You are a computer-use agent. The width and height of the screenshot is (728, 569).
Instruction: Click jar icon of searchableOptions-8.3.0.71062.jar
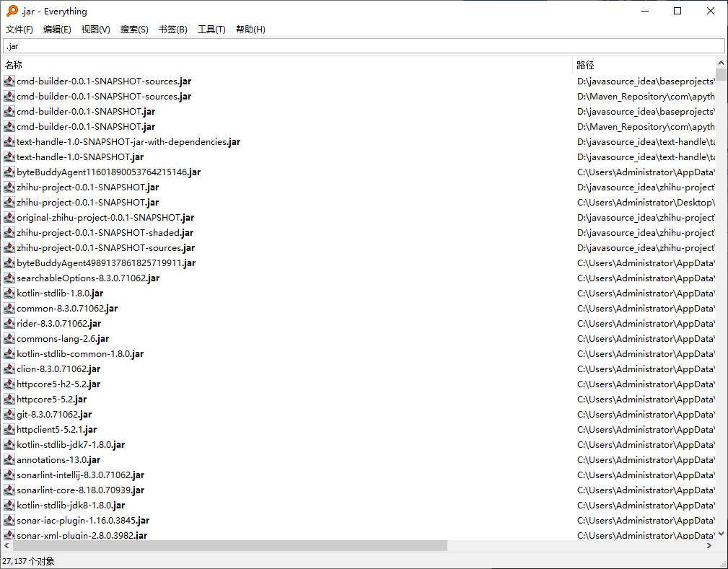point(9,278)
